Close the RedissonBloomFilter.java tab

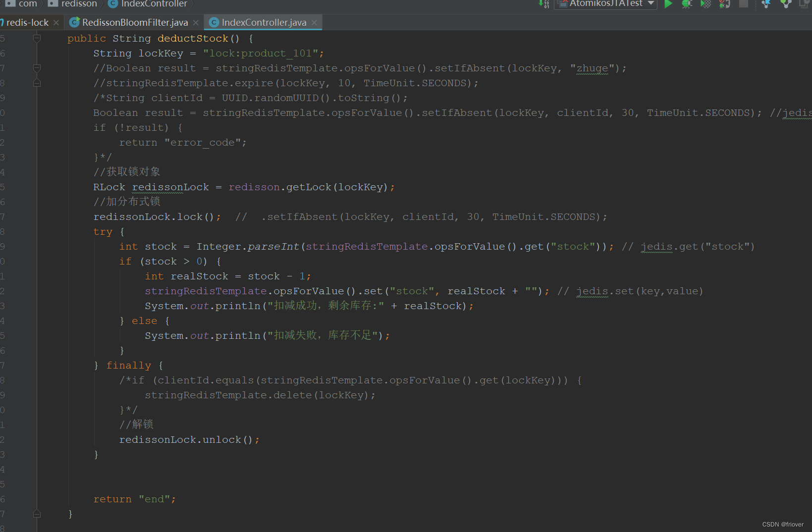196,23
